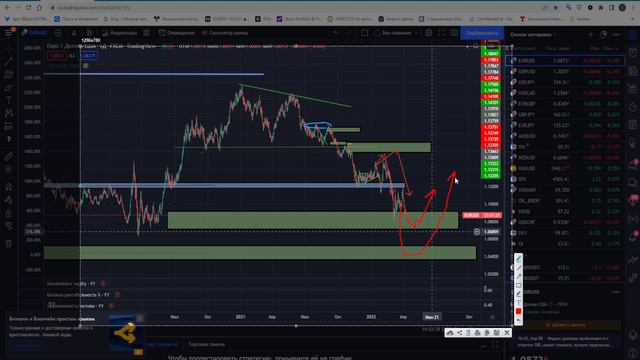Copy the screenshot to clipboard

pyautogui.click(x=487, y=333)
